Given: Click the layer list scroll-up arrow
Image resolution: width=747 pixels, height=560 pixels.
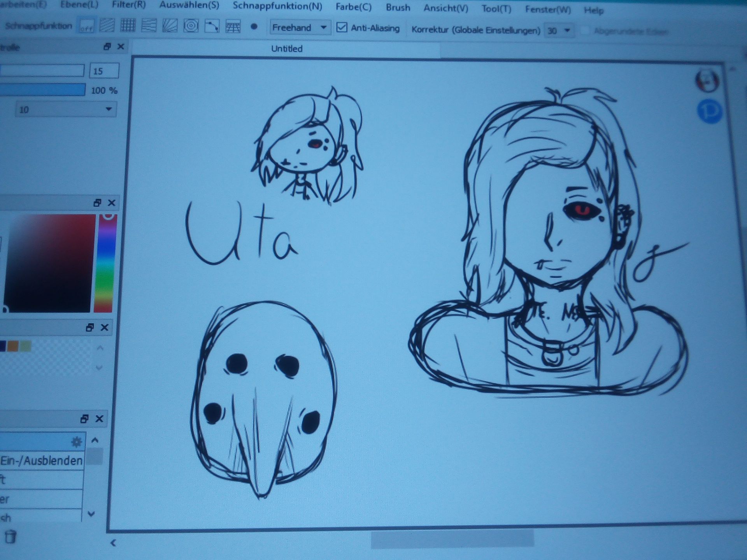Looking at the screenshot, I should 95,440.
